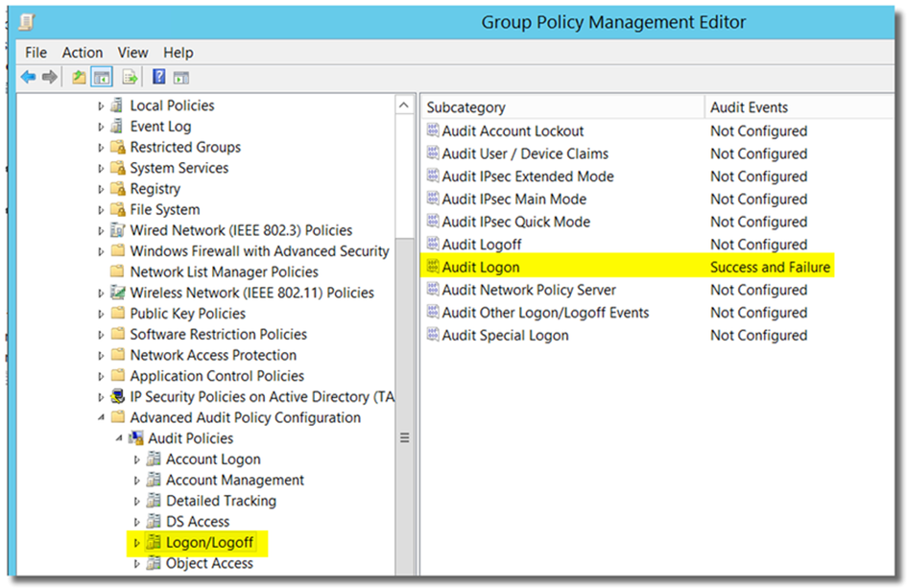The image size is (907, 588).
Task: Collapse the Advanced Audit Policy Configuration node
Action: click(x=101, y=418)
